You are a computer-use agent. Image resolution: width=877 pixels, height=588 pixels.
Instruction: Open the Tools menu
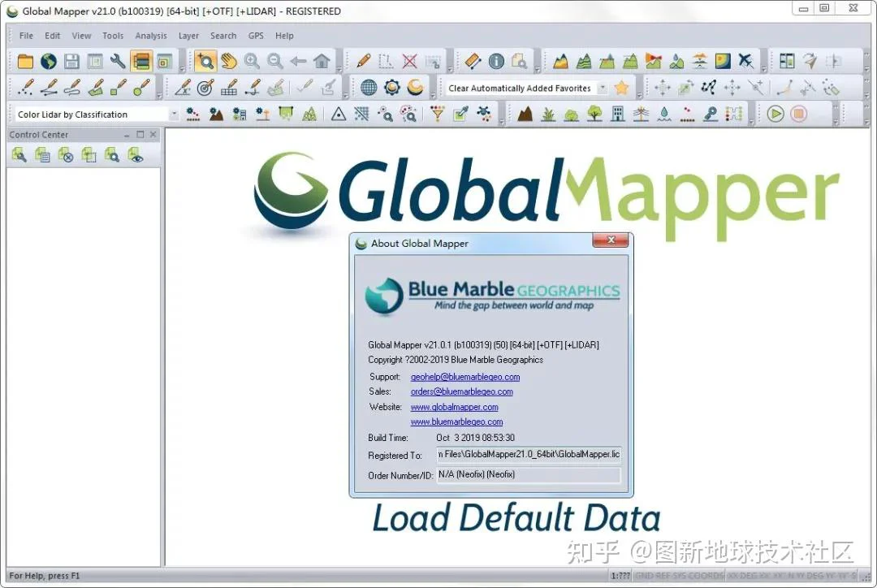(113, 36)
